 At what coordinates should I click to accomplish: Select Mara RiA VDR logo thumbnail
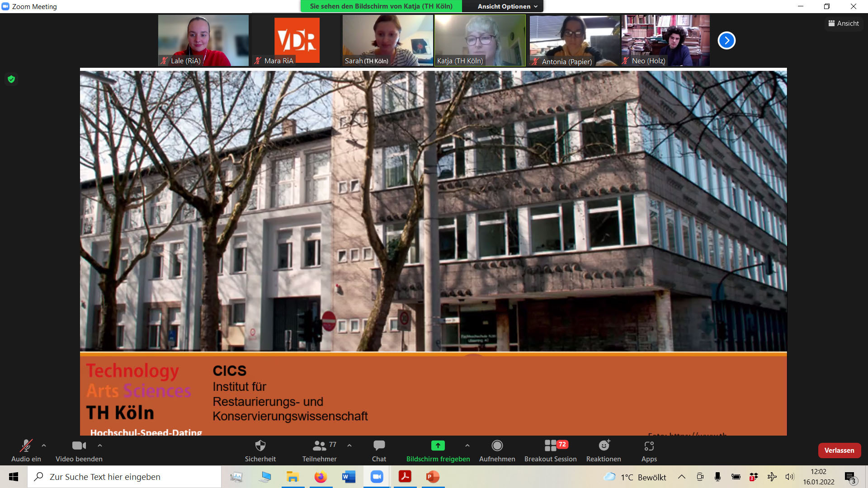[x=297, y=40]
